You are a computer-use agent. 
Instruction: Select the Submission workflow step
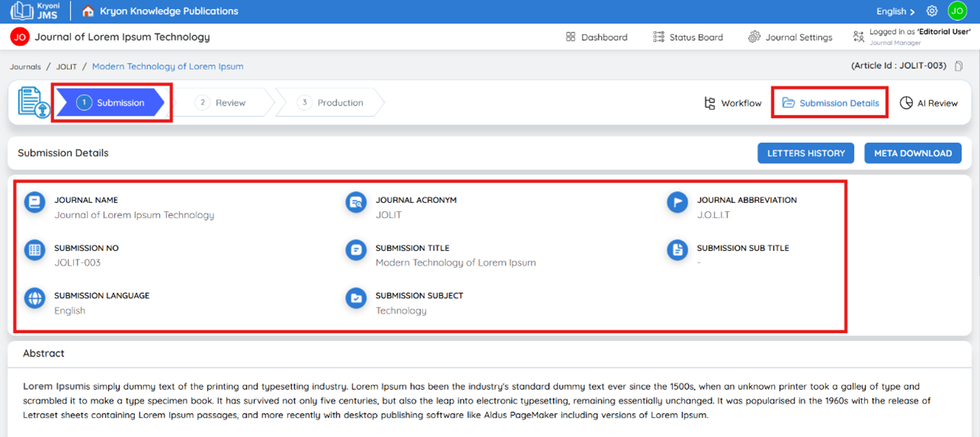click(x=111, y=103)
